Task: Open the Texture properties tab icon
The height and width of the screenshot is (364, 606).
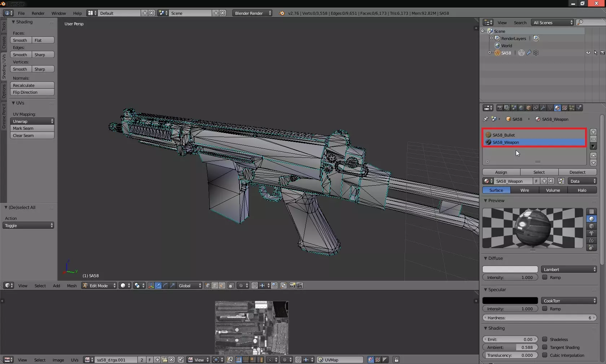Action: tap(565, 108)
